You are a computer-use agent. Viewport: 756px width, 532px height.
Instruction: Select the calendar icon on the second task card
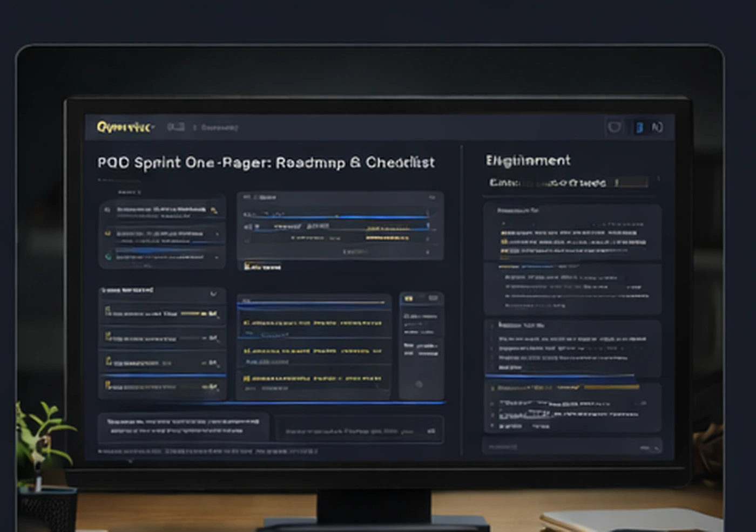coord(109,234)
